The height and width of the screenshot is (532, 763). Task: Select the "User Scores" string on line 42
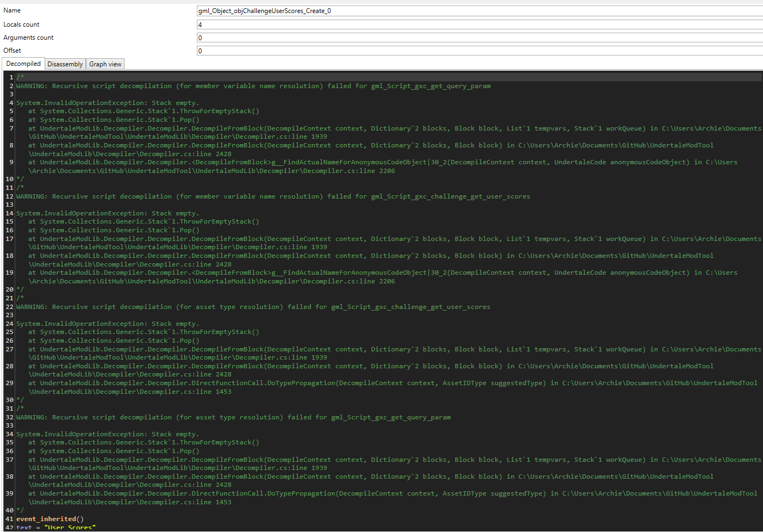coord(71,527)
